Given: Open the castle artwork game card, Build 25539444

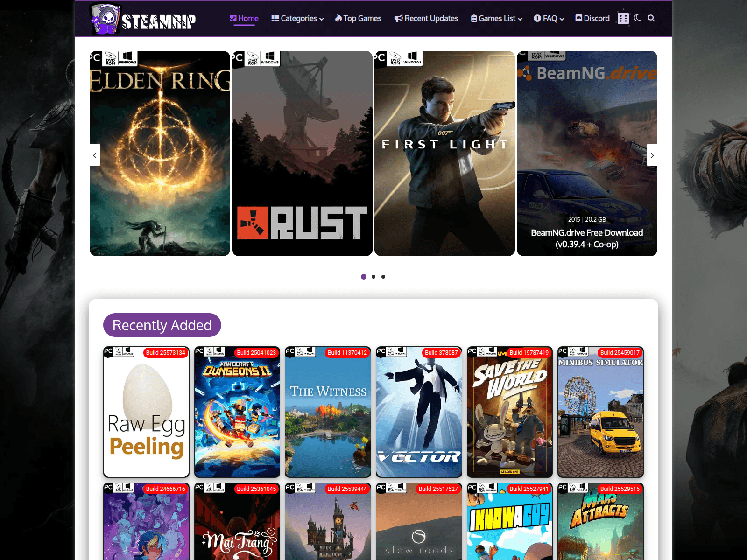Looking at the screenshot, I should [328, 521].
